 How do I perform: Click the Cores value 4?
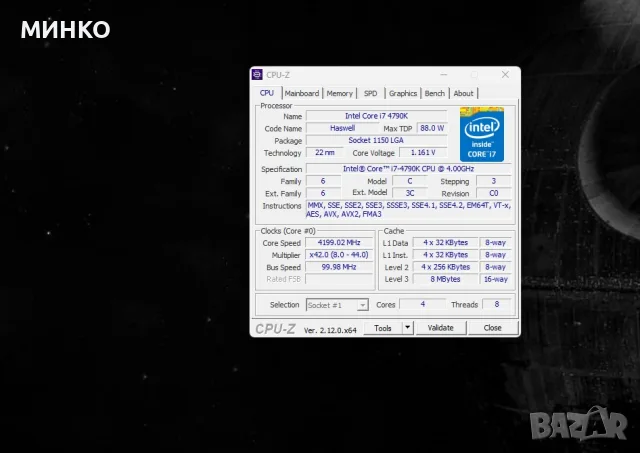(422, 304)
